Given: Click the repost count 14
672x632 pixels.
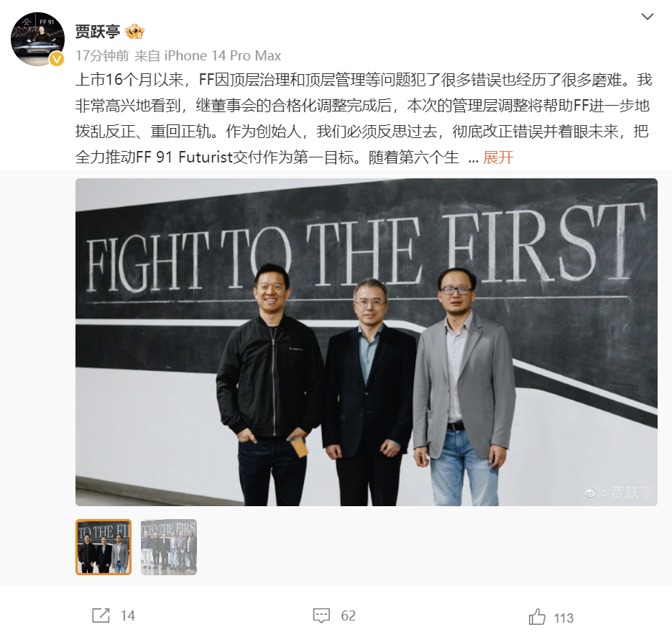Looking at the screenshot, I should point(128,615).
